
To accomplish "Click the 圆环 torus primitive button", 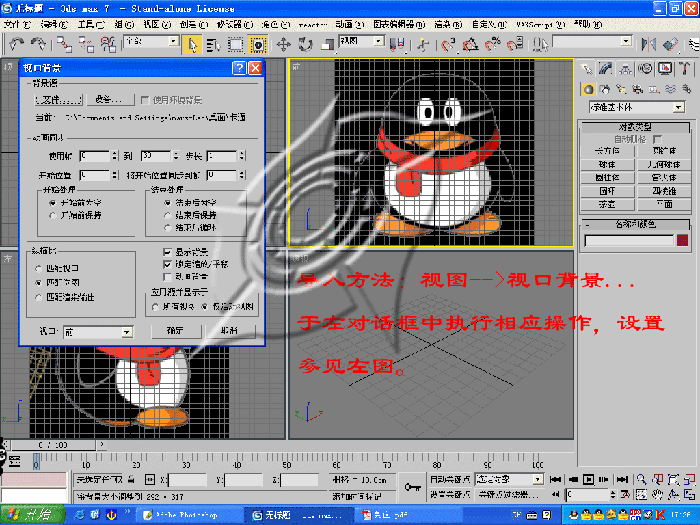I will click(x=608, y=191).
